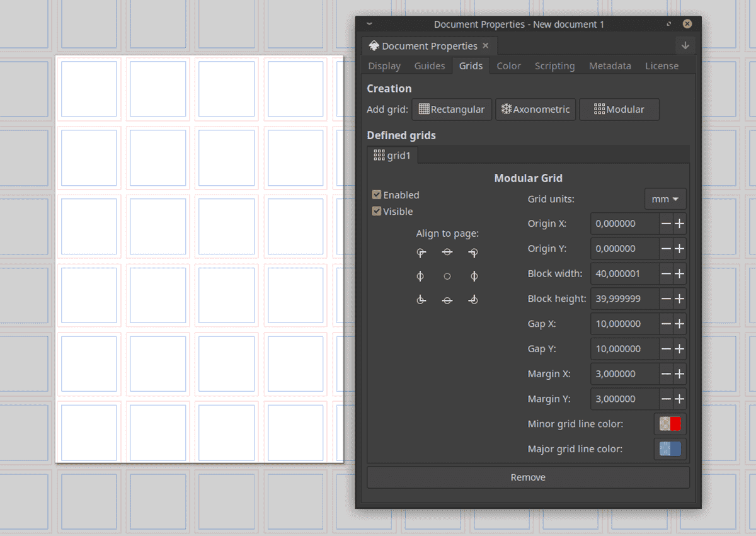756x536 pixels.
Task: Increase Origin X with plus button
Action: point(680,224)
